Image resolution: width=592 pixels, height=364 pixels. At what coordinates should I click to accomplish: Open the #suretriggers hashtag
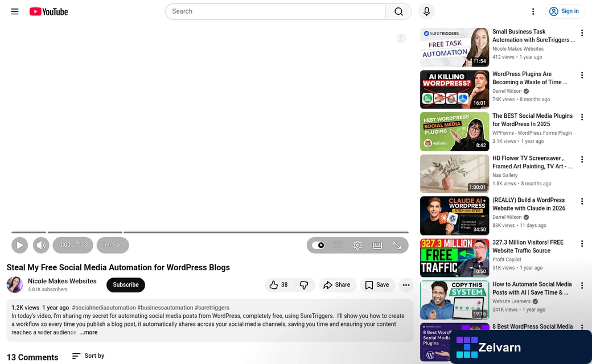pos(212,308)
